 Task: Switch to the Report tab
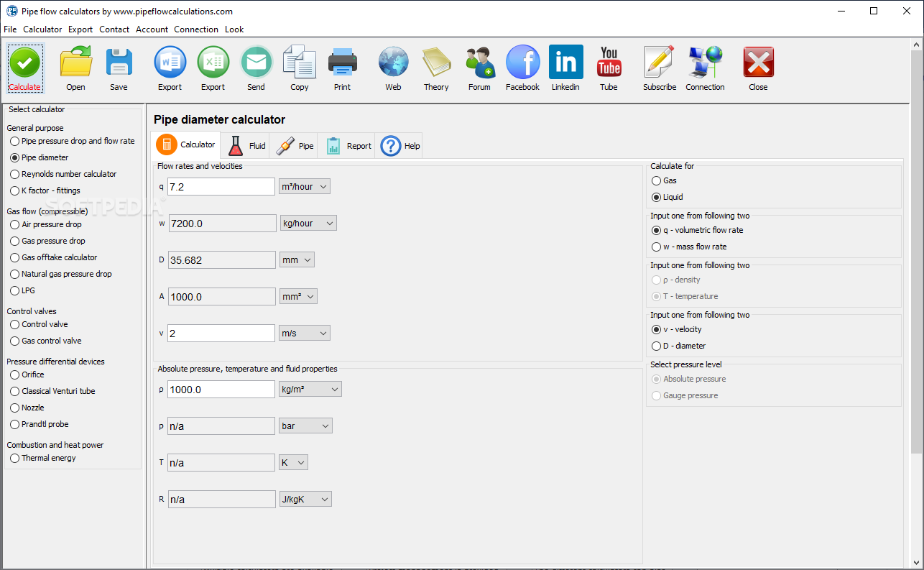tap(348, 146)
